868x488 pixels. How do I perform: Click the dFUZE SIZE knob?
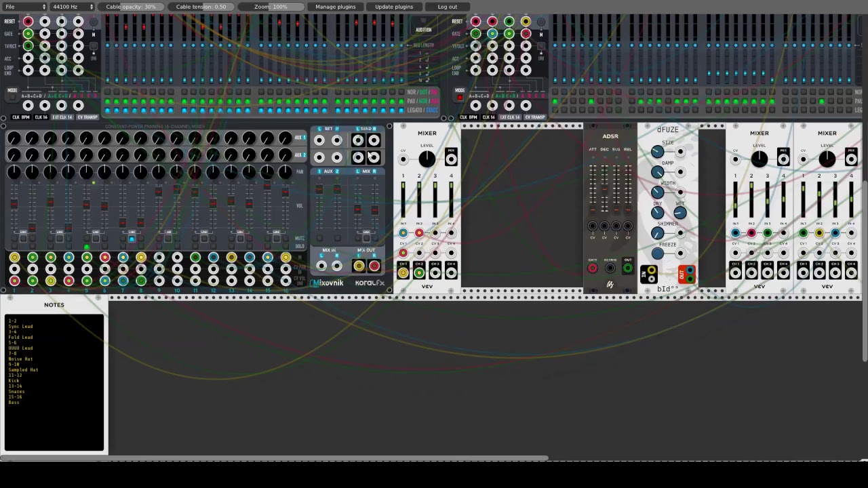(x=657, y=152)
